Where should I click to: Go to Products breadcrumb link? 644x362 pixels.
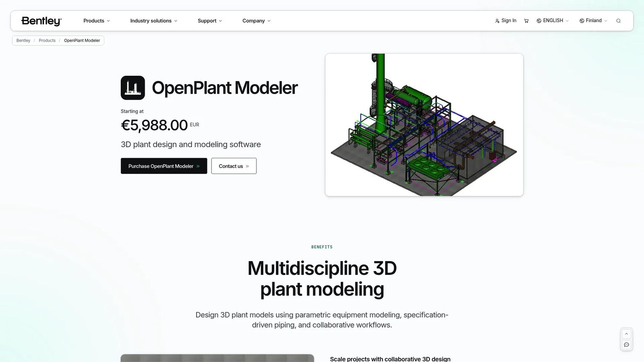(x=47, y=40)
